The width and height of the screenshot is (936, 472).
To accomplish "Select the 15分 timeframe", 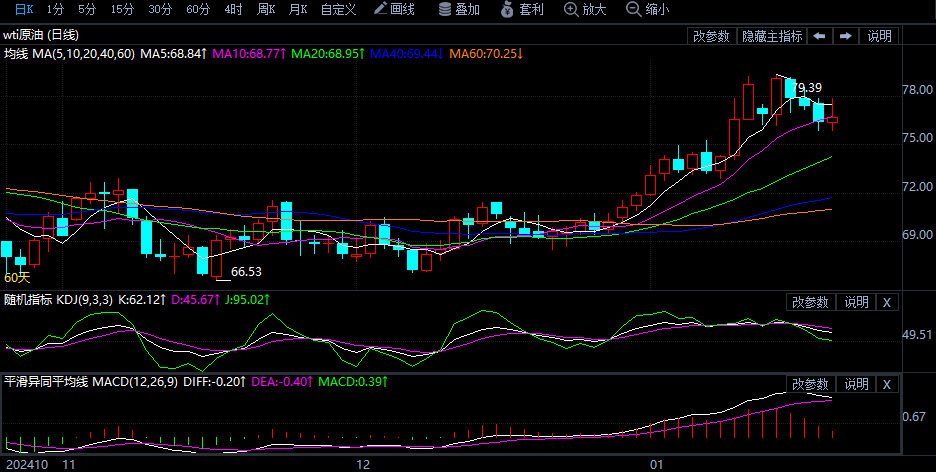I will tap(122, 9).
